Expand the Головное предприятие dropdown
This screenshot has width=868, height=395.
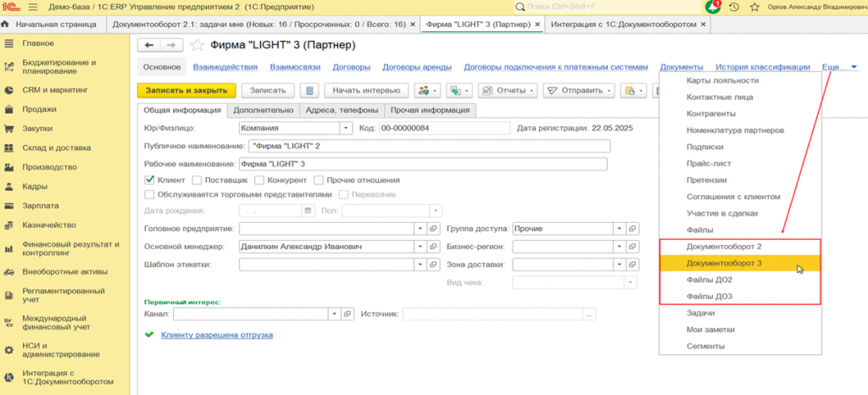[x=421, y=229]
